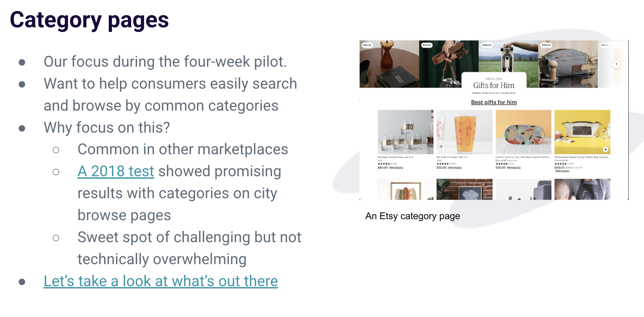Image resolution: width=644 pixels, height=317 pixels.
Task: Select the orange pint glass product image
Action: click(x=464, y=132)
